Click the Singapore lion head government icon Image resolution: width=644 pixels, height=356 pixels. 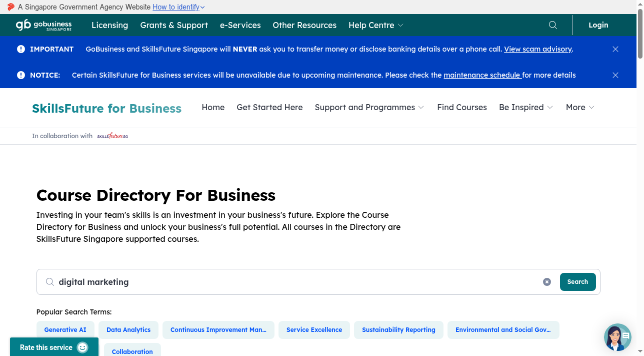pyautogui.click(x=11, y=7)
